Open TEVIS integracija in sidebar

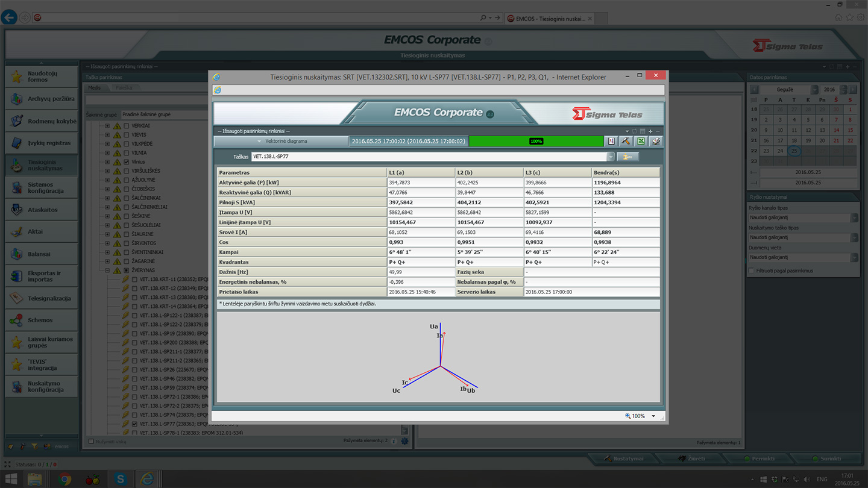point(42,364)
